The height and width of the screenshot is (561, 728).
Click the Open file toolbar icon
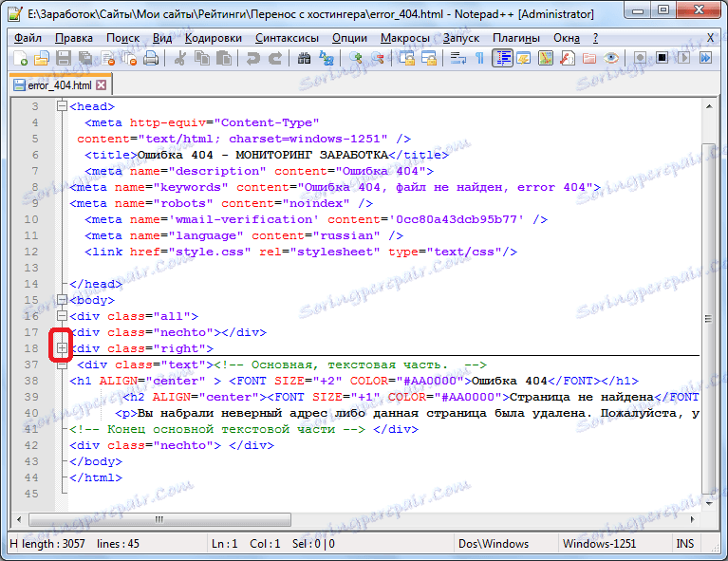tap(42, 59)
